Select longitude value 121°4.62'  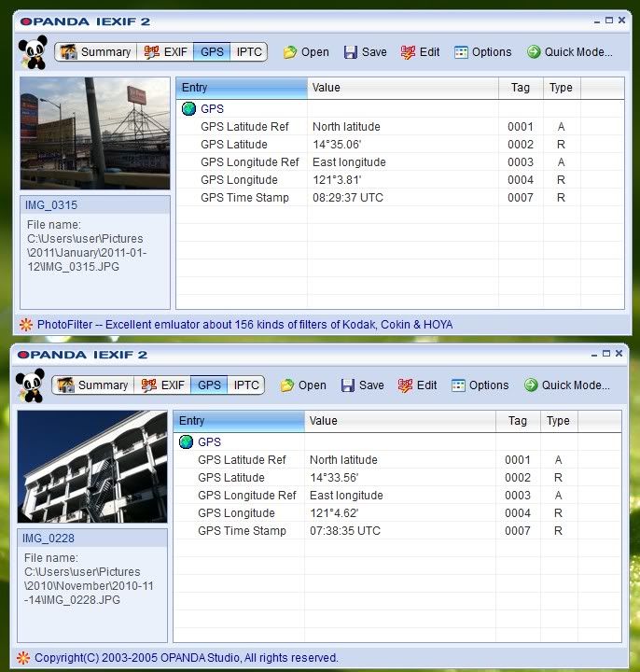pos(334,513)
